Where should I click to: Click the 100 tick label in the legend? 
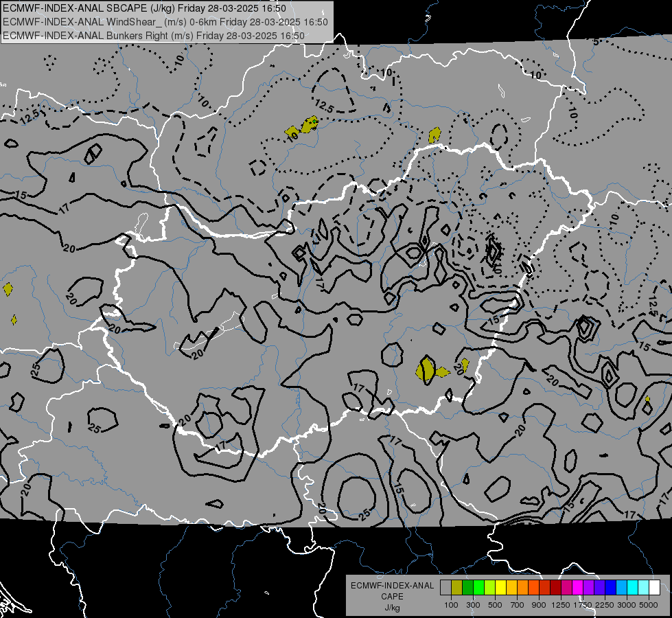(451, 605)
